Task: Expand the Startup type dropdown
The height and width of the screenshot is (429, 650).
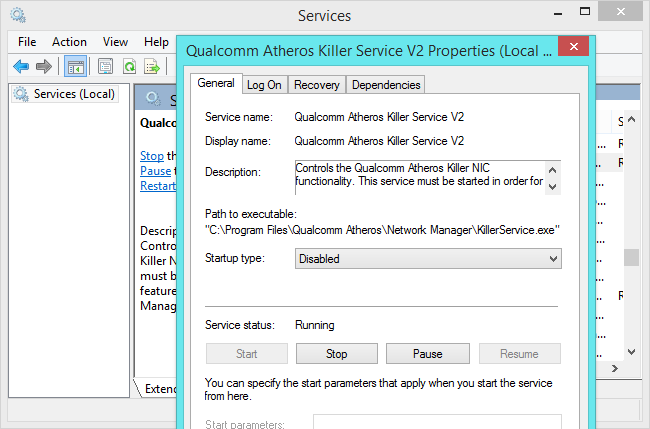Action: [428, 259]
